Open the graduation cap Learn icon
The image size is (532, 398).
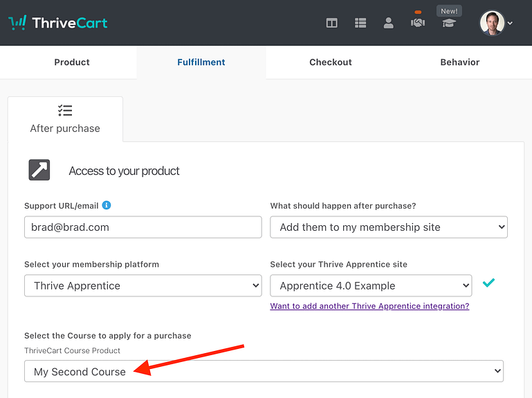click(449, 23)
